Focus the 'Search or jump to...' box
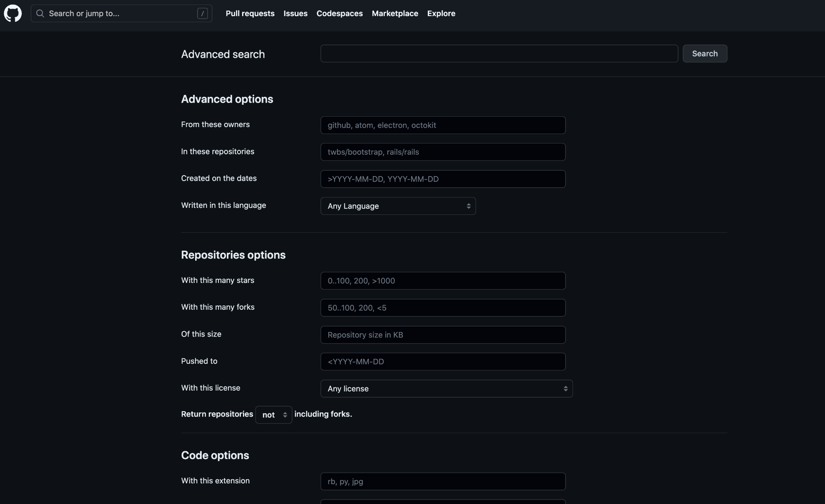 click(121, 14)
